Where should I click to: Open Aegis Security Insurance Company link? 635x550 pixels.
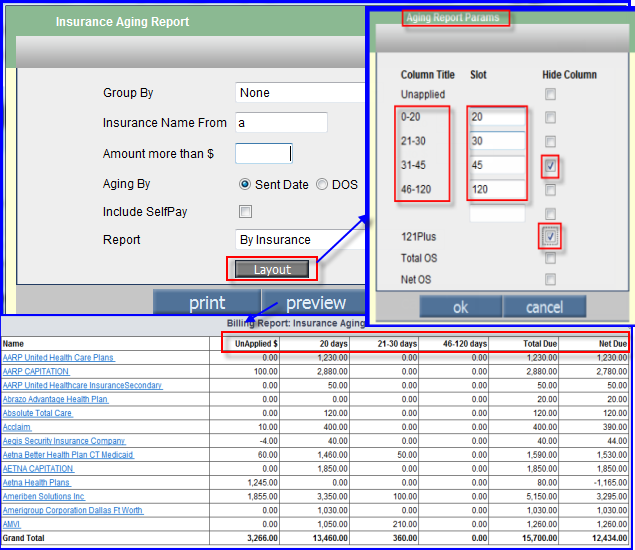coord(64,441)
